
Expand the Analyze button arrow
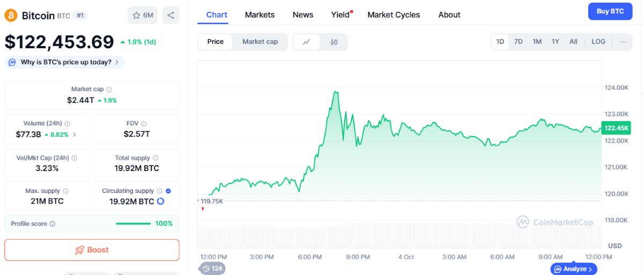pyautogui.click(x=590, y=269)
